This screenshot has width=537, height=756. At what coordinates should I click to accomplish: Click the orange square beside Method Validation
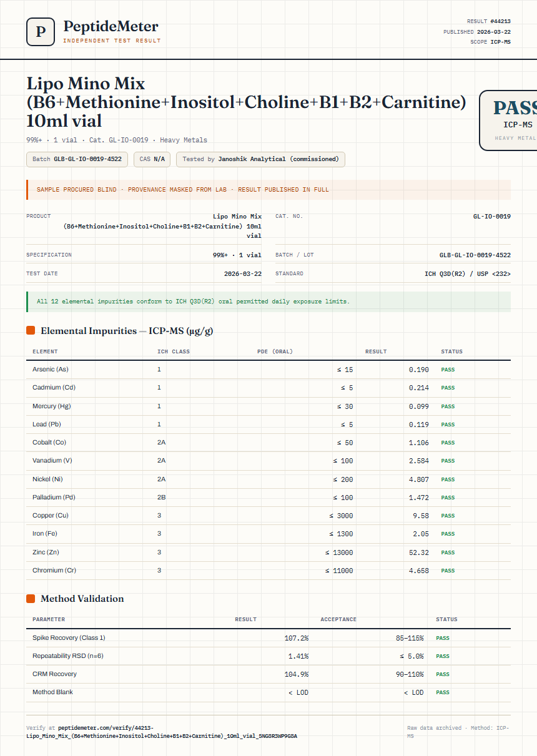click(x=31, y=599)
